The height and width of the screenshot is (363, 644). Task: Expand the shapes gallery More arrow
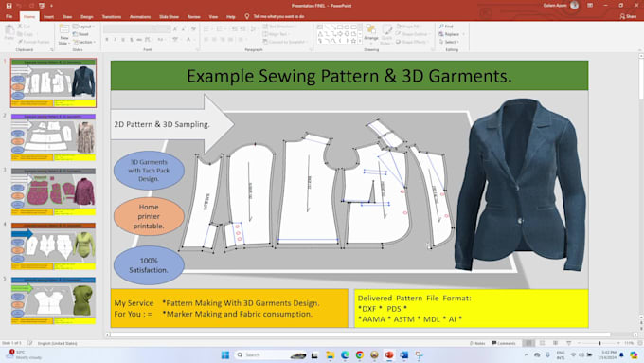[x=360, y=42]
